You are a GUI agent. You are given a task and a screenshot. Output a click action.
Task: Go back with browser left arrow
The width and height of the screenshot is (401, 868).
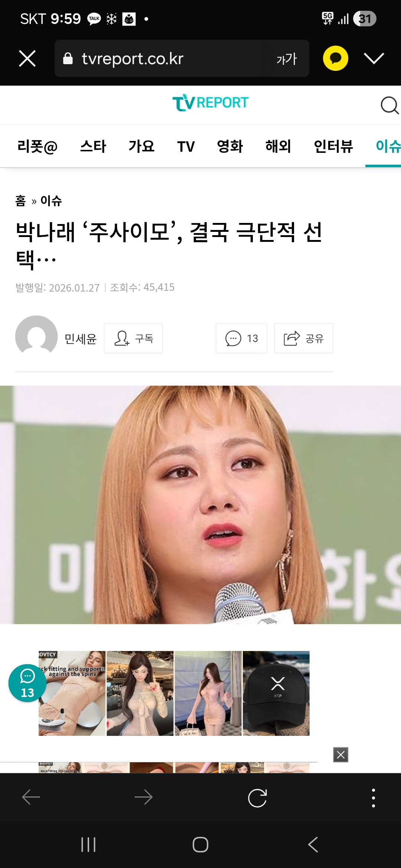tap(31, 797)
